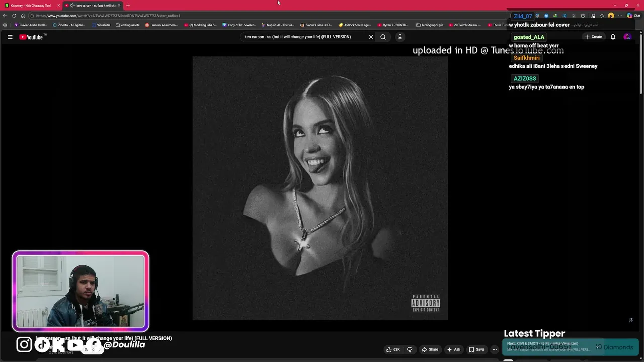Screen dimensions: 644x362
Task: Open the 20 Twitch Stream I... bookmark
Action: click(x=465, y=25)
